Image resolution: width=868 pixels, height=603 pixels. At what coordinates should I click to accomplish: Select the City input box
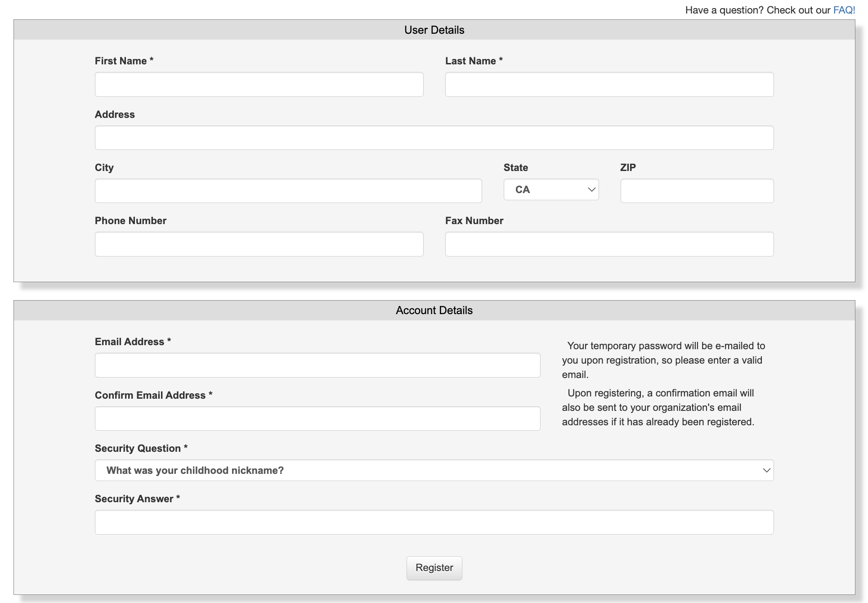(x=288, y=191)
